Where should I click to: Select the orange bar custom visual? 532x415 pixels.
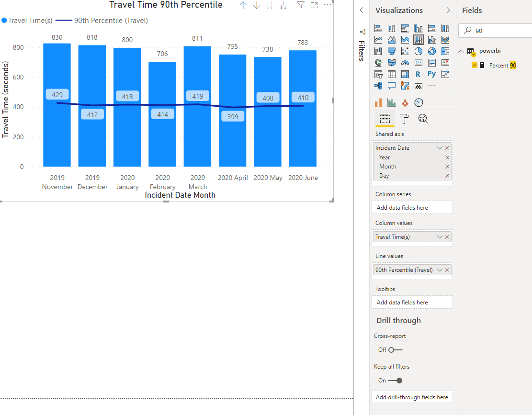tap(378, 102)
